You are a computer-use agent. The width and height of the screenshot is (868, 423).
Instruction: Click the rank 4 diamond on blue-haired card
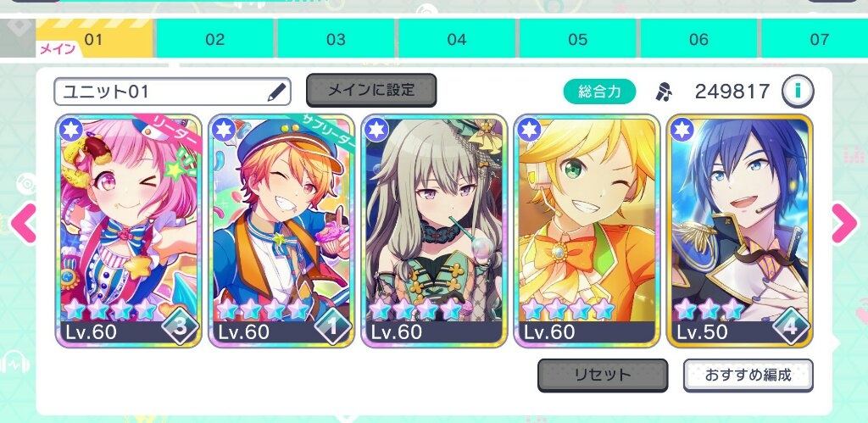[791, 326]
